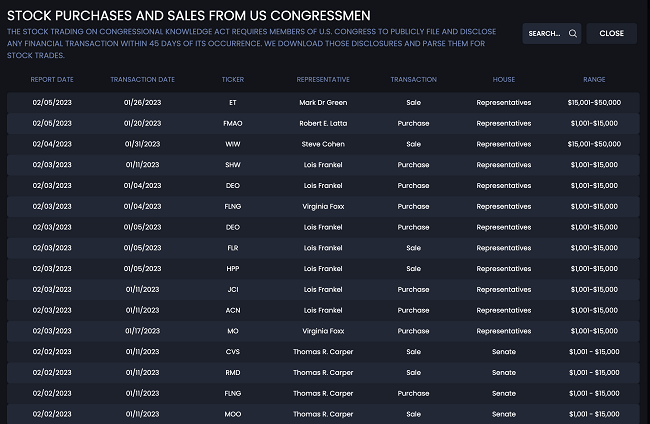Image resolution: width=650 pixels, height=424 pixels.
Task: Click $15,001-$50,000 range in WW row
Action: (x=594, y=144)
